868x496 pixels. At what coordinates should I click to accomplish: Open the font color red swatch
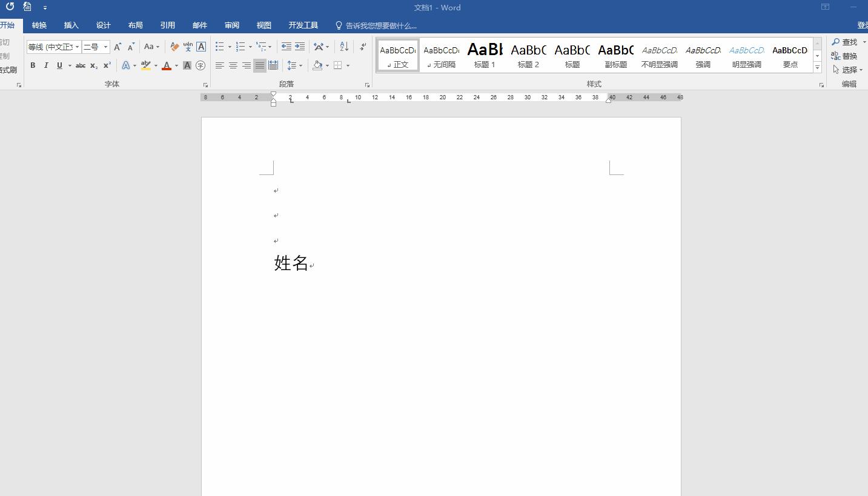click(x=167, y=65)
